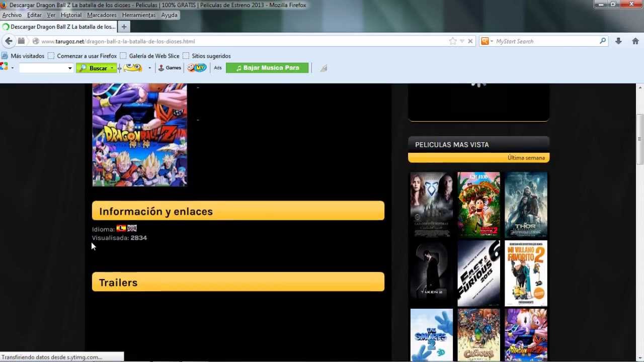Open the Thor movie poster thumbnail
Image resolution: width=644 pixels, height=362 pixels.
click(526, 205)
